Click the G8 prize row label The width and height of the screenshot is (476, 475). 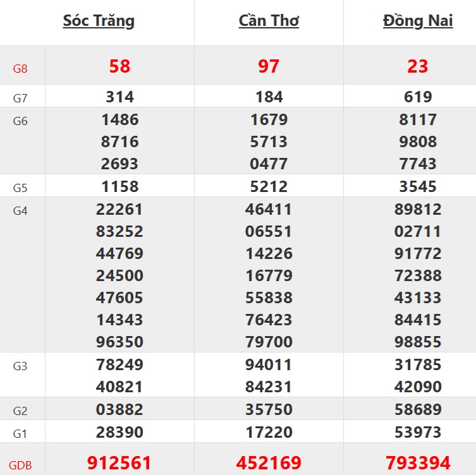(x=20, y=68)
